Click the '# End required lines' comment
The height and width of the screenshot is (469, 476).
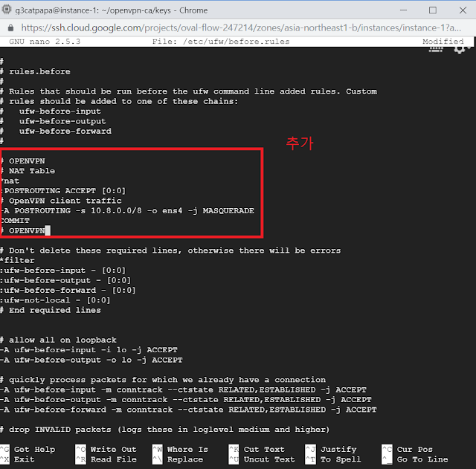[x=51, y=311]
